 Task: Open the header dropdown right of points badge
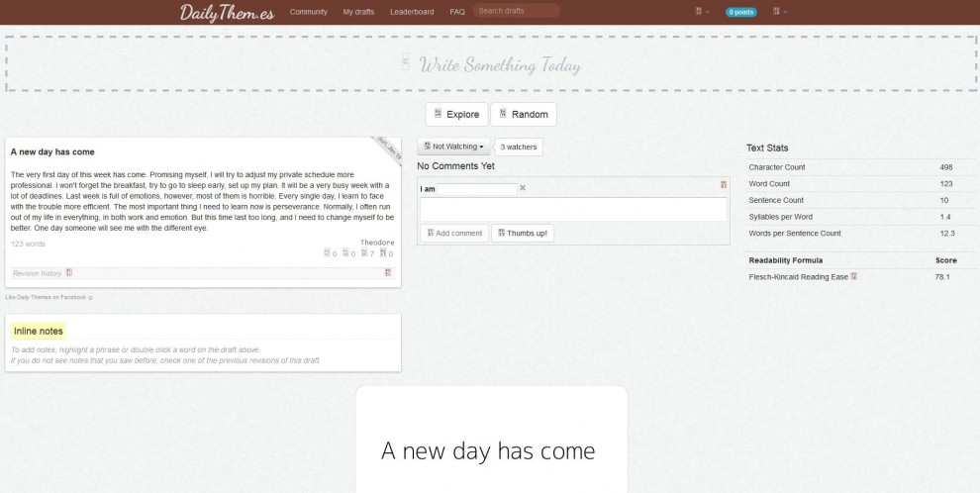[779, 11]
